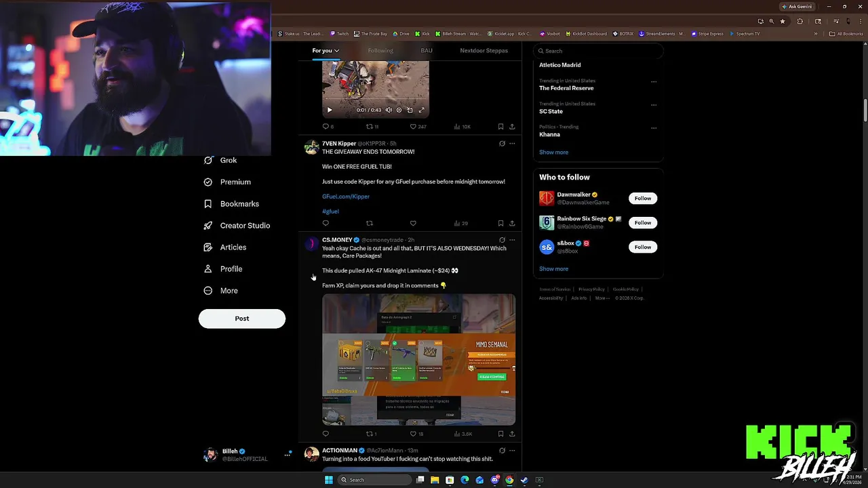Open Steam from the taskbar

point(524,480)
